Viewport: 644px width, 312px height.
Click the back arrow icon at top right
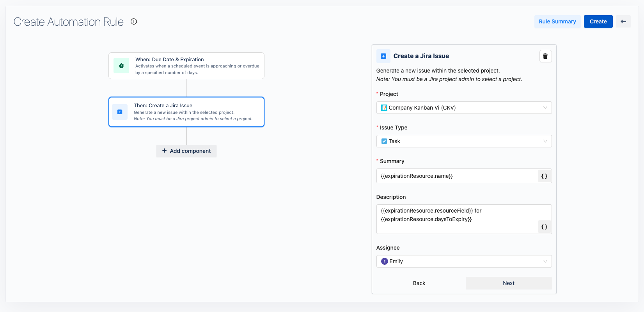623,21
